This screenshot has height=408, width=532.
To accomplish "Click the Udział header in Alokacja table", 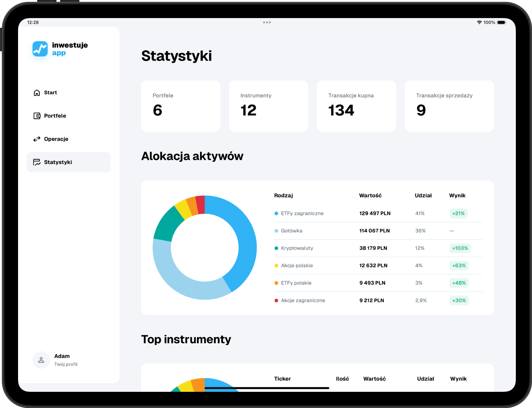I will pos(423,196).
